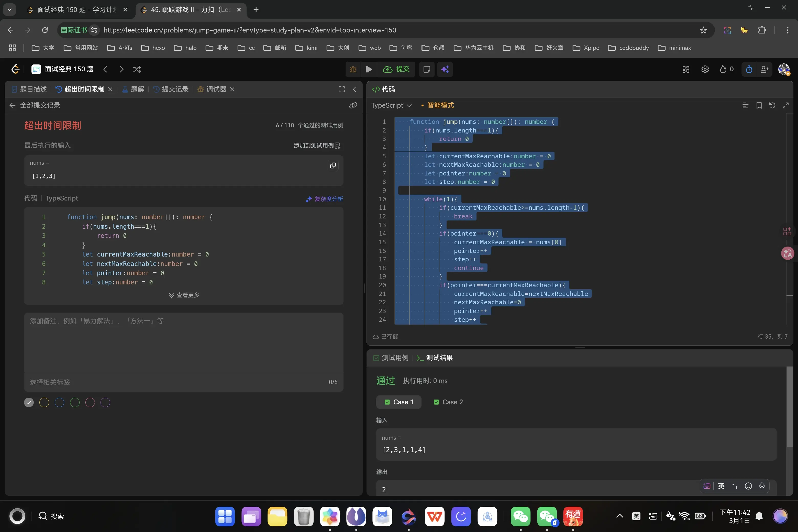Click the green 提交 submit button
The height and width of the screenshot is (532, 798).
click(x=396, y=69)
